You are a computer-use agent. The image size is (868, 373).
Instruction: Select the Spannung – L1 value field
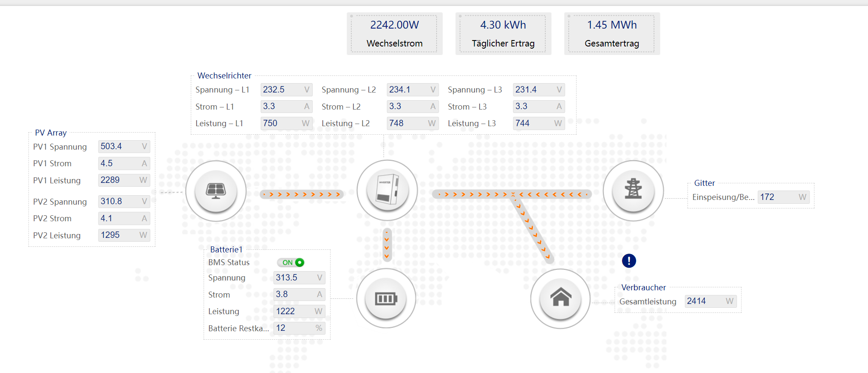click(286, 90)
